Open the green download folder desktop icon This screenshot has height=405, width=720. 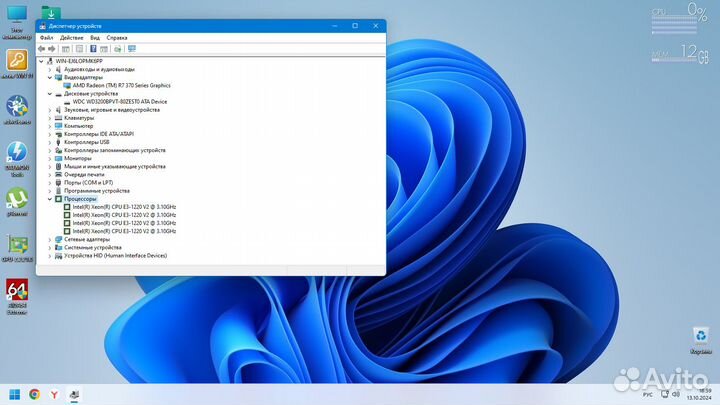pos(51,12)
